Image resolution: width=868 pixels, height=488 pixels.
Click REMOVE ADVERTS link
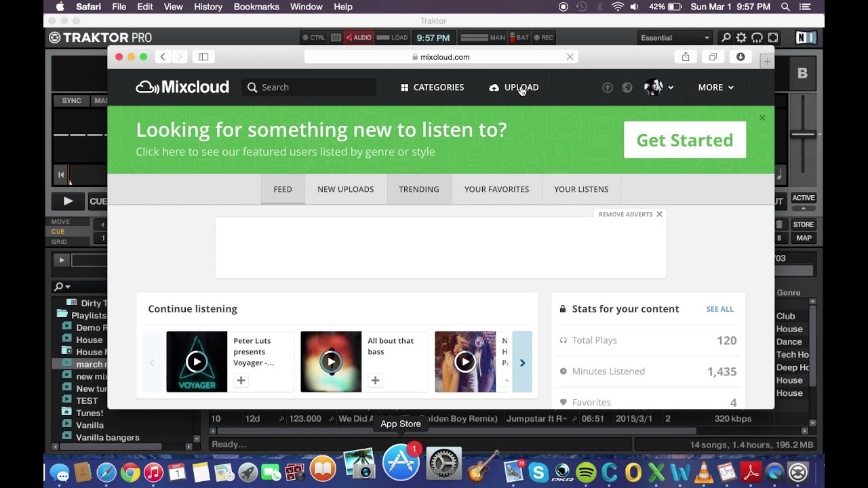(630, 214)
